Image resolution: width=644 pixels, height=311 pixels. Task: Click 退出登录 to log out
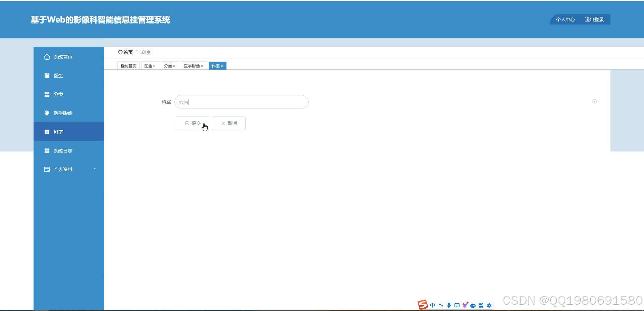tap(594, 19)
